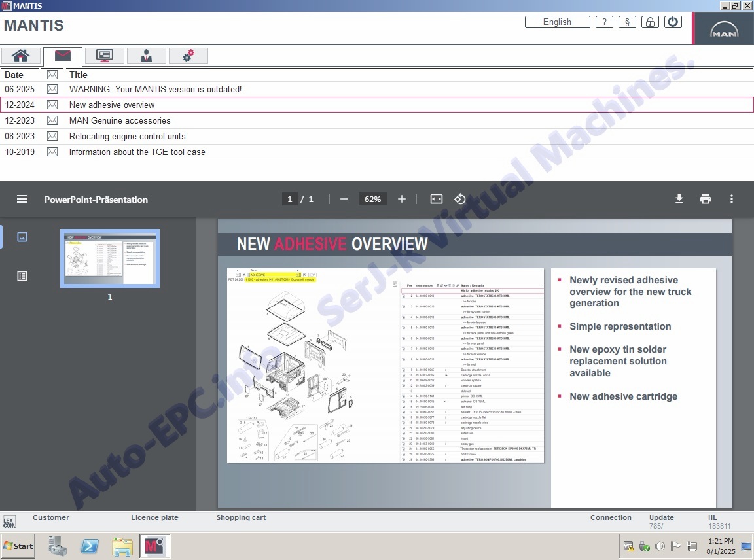Open legal section sign button
Image resolution: width=754 pixels, height=560 pixels.
click(627, 22)
